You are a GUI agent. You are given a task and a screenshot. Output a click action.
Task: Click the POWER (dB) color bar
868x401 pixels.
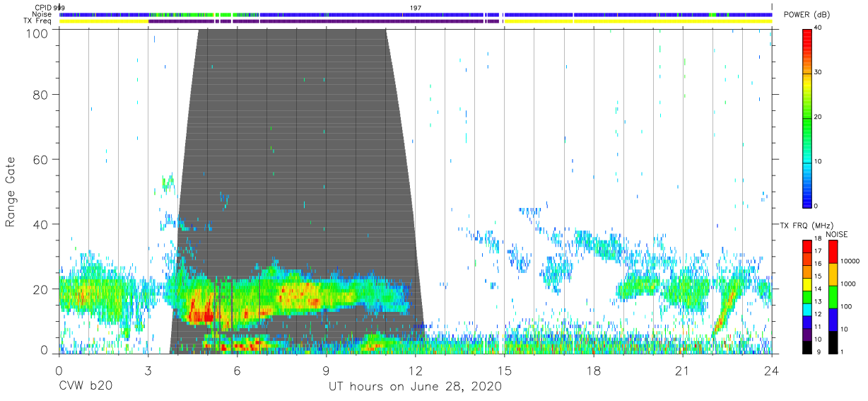(x=808, y=117)
